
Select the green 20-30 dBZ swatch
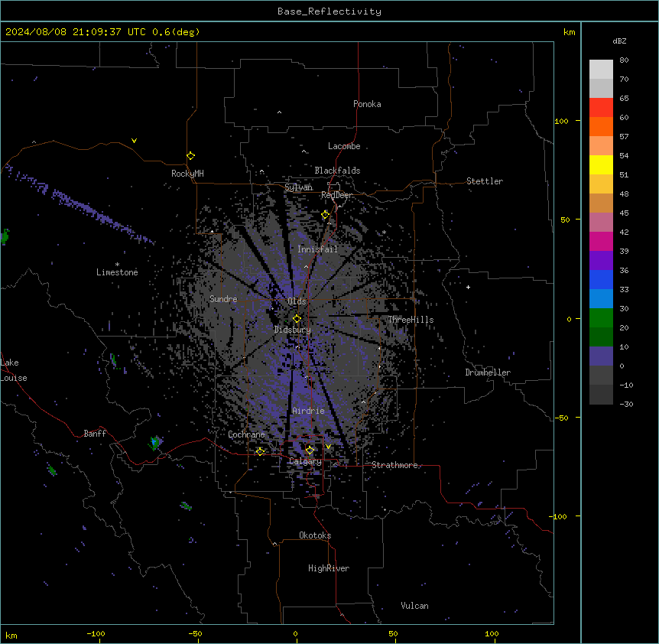tap(601, 317)
